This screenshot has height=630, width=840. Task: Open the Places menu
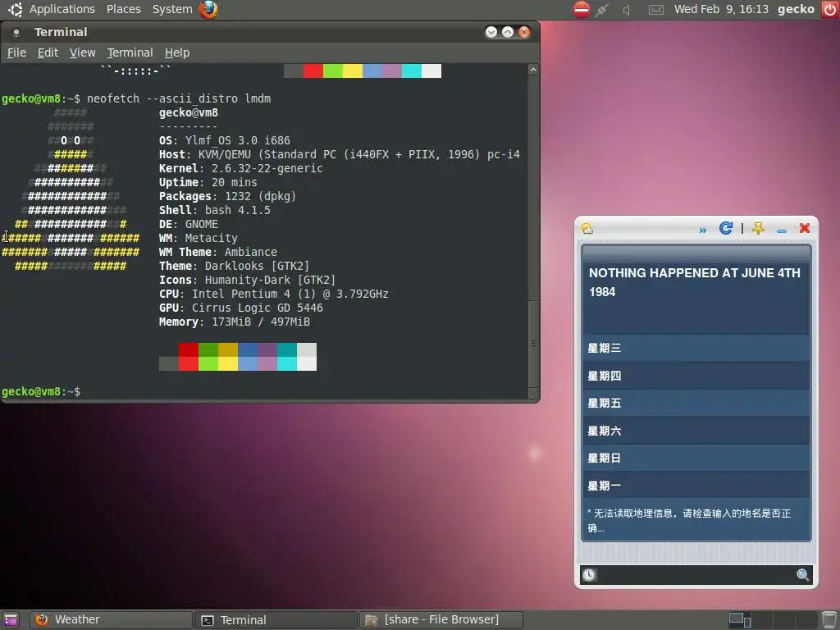(124, 9)
